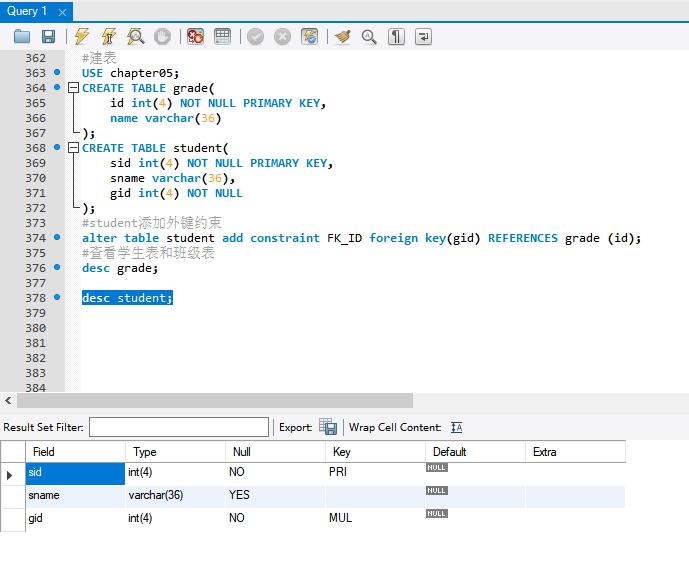Click the horizontal scrollbar thumb
Screen dimensions: 689x563
point(215,400)
